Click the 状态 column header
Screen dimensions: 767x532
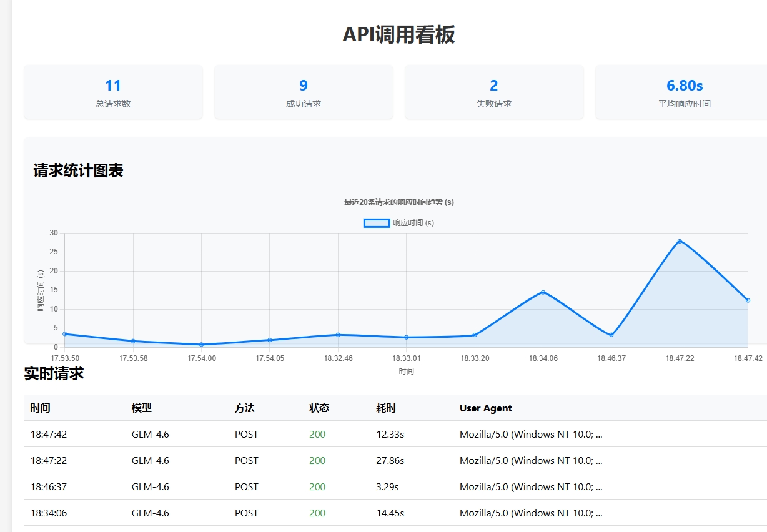(319, 408)
